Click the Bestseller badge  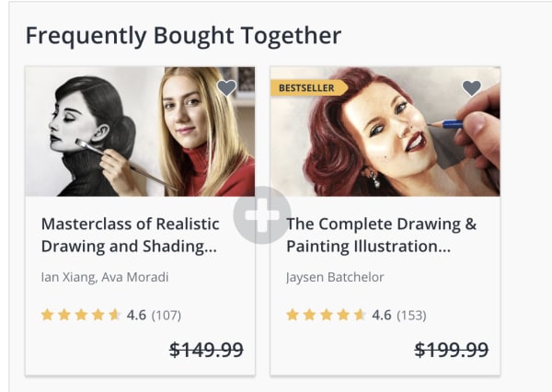click(307, 87)
